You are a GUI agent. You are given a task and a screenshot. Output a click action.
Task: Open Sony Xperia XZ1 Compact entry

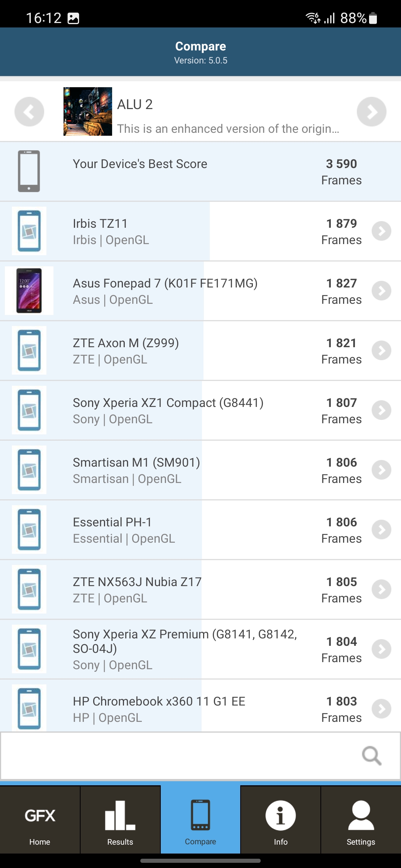tap(168, 410)
